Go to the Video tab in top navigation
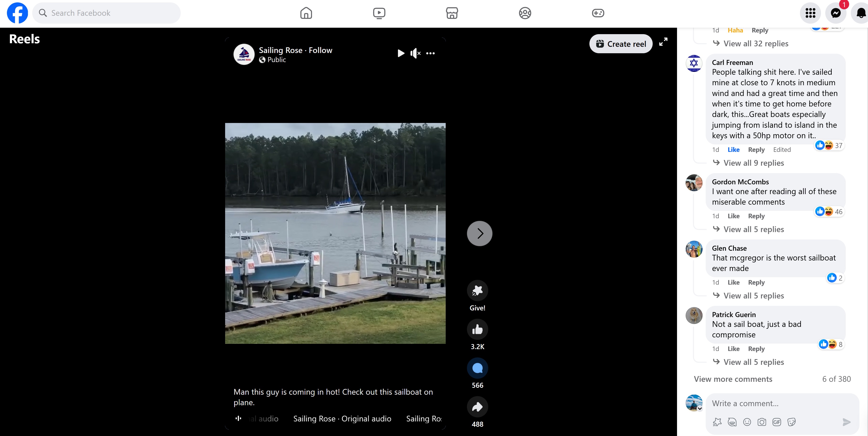The height and width of the screenshot is (436, 868). pyautogui.click(x=379, y=13)
